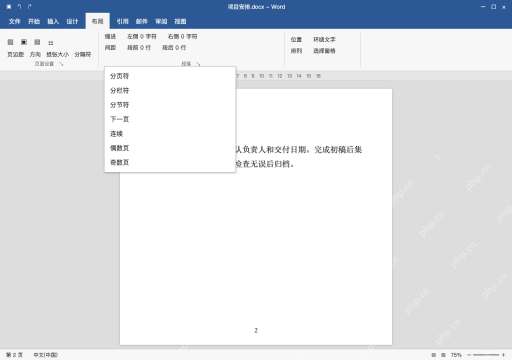Click the 段后 0 行 spacing field
Image resolution: width=512 pixels, height=360 pixels.
pos(174,48)
